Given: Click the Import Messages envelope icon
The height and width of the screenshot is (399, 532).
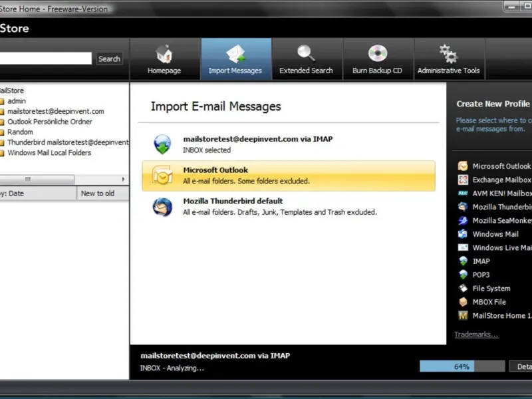Looking at the screenshot, I should tap(236, 54).
